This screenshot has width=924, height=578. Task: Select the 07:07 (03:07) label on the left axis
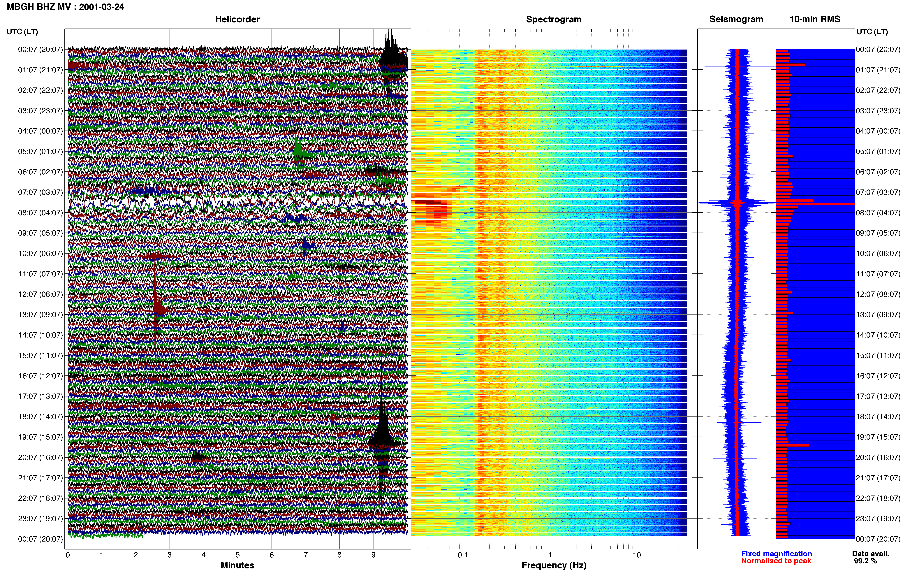click(40, 192)
